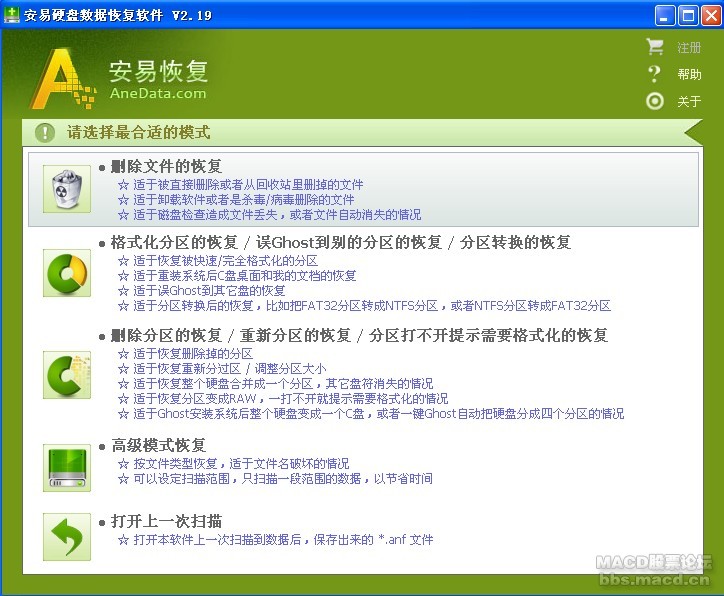Maximize the application window

tap(688, 16)
